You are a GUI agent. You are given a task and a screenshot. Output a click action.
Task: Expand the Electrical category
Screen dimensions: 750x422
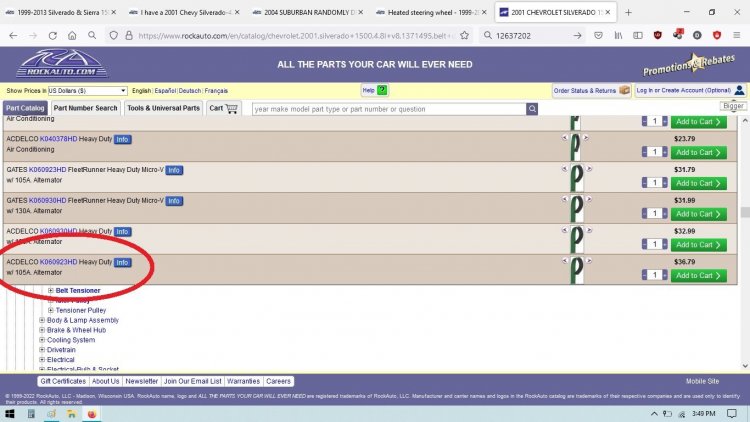click(42, 359)
